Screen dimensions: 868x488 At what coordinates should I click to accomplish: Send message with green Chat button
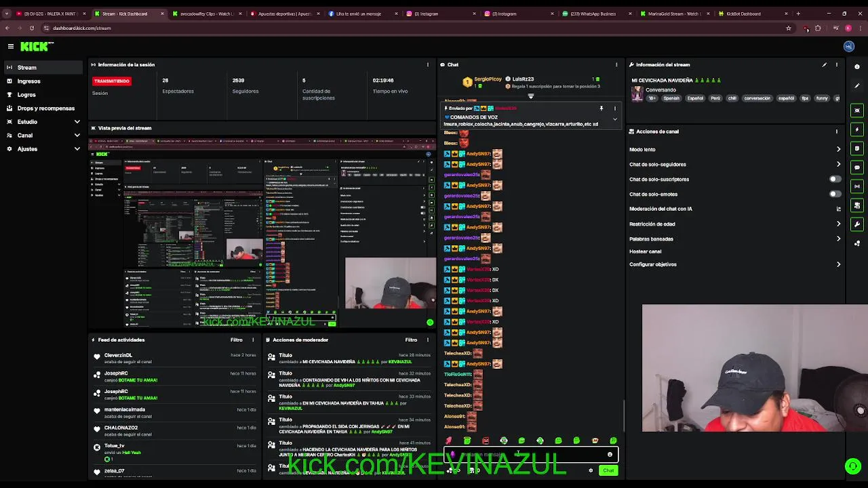[x=608, y=470]
